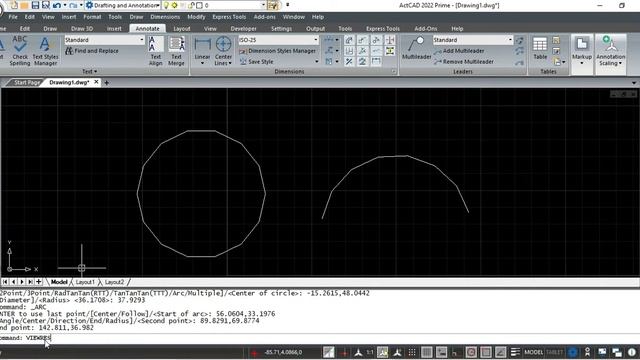The image size is (640, 360).
Task: Click the Undo arrow icon
Action: (57, 5)
